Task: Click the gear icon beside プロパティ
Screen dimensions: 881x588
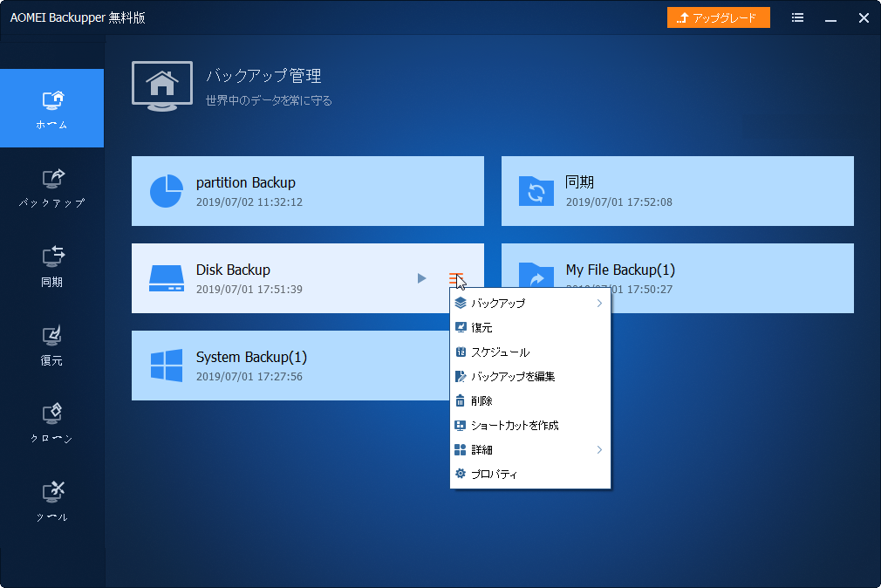Action: [461, 474]
